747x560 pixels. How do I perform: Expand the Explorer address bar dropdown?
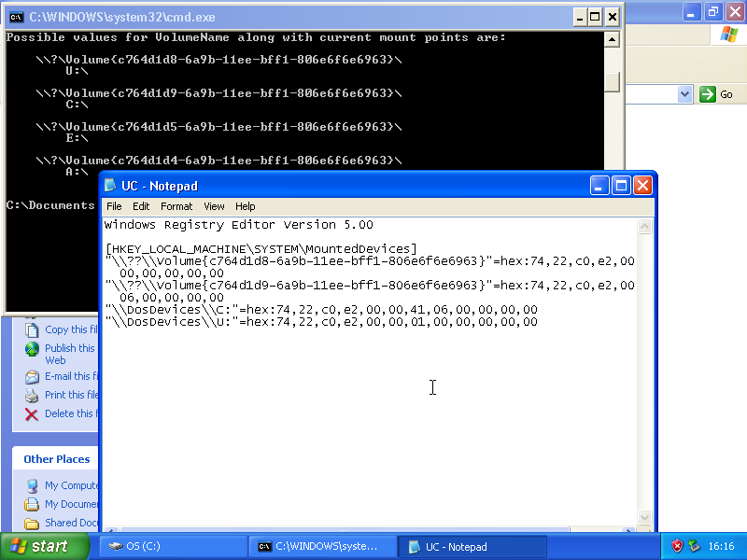point(684,94)
